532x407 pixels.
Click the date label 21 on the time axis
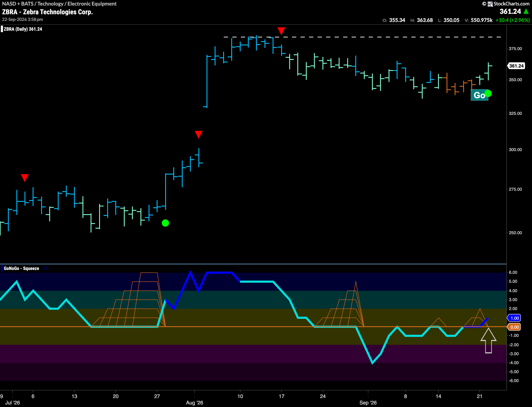[479, 396]
